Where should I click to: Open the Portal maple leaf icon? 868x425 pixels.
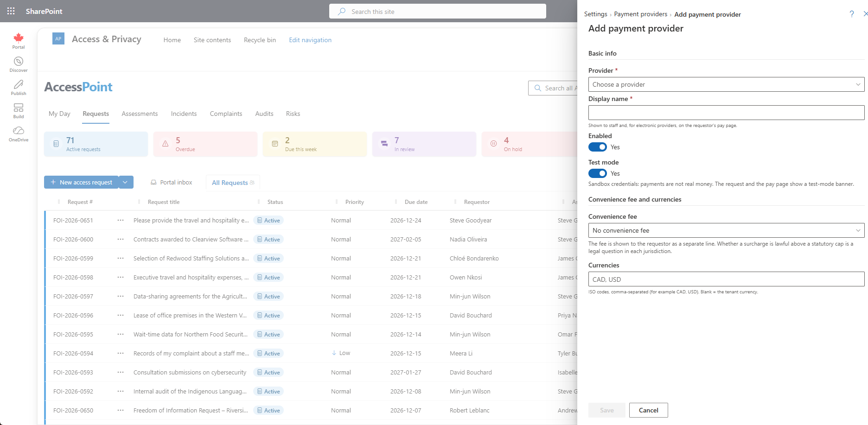19,38
